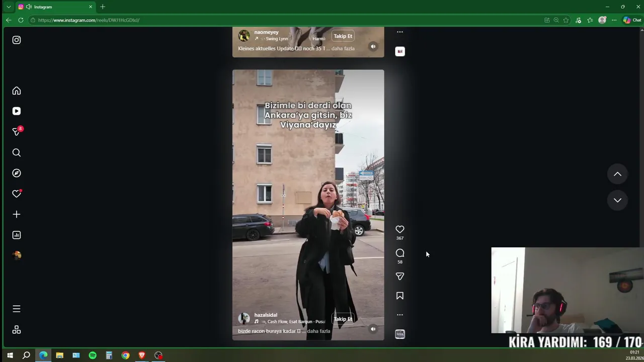Like the hazalsidal reel
The height and width of the screenshot is (362, 644).
click(400, 229)
